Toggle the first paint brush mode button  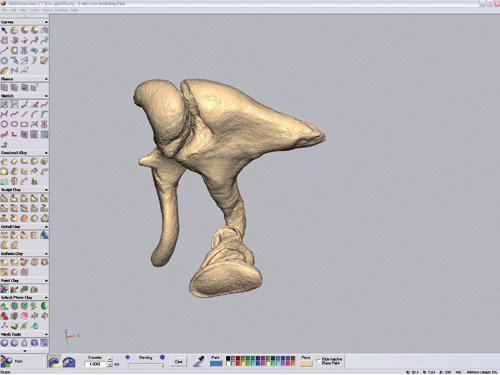(x=54, y=362)
